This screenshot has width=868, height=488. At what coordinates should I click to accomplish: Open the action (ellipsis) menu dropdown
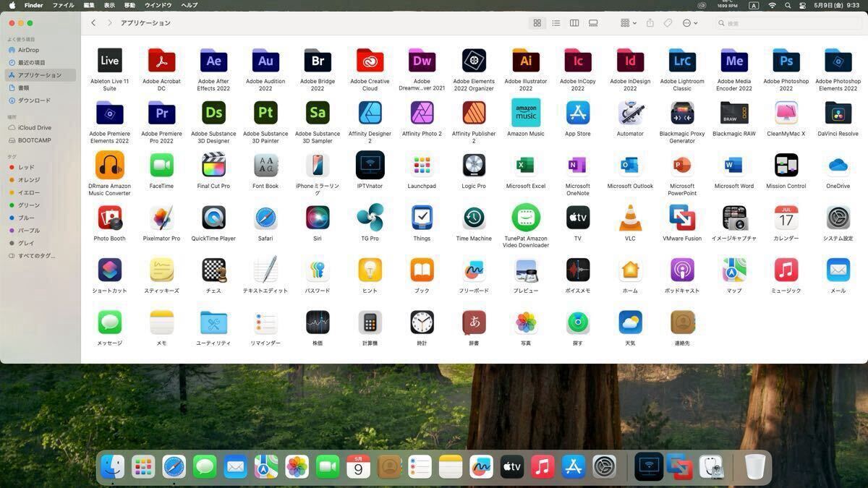(x=690, y=23)
